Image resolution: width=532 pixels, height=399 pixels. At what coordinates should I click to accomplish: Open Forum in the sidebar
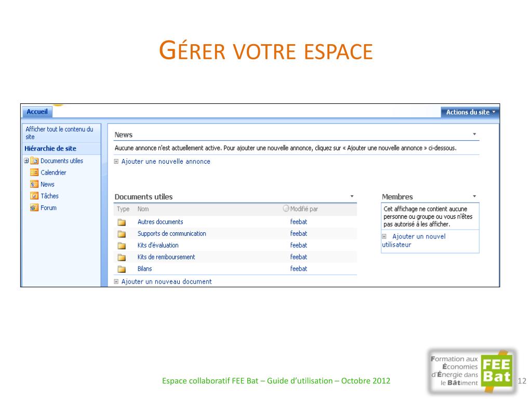coord(48,208)
